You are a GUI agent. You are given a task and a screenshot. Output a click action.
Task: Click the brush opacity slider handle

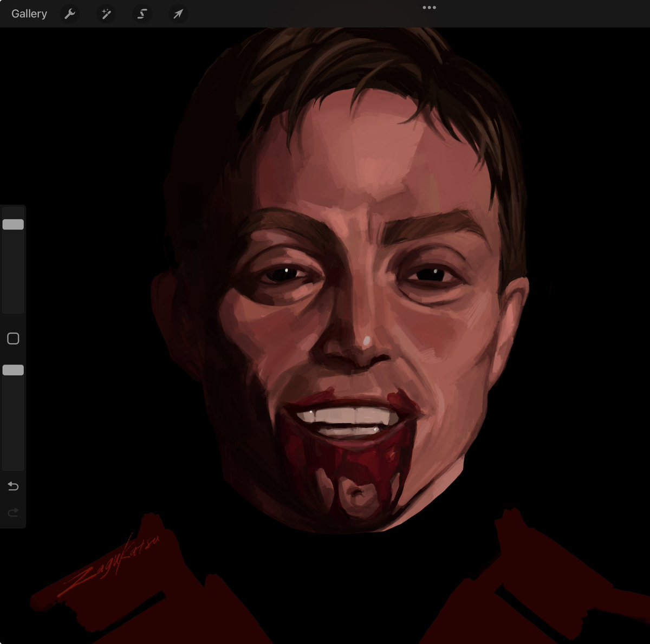[x=13, y=370]
